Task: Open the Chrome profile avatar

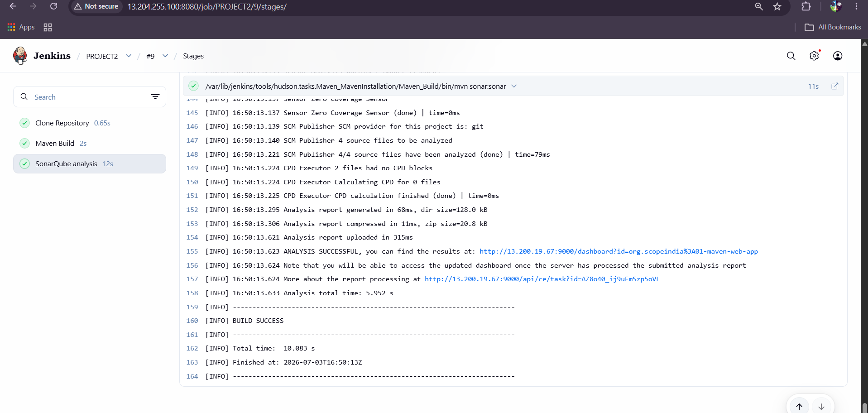Action: (x=836, y=6)
